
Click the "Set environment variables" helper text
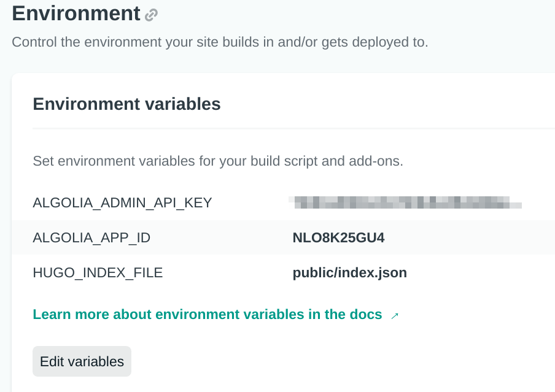pyautogui.click(x=217, y=161)
